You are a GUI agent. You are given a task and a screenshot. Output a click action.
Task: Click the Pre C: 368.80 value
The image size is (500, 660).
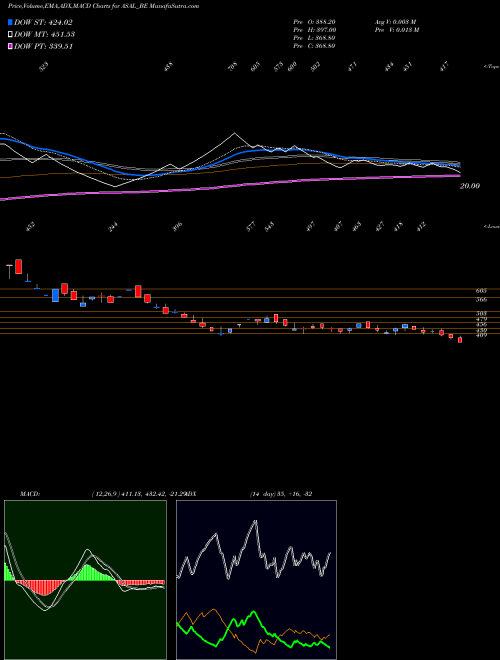314,46
